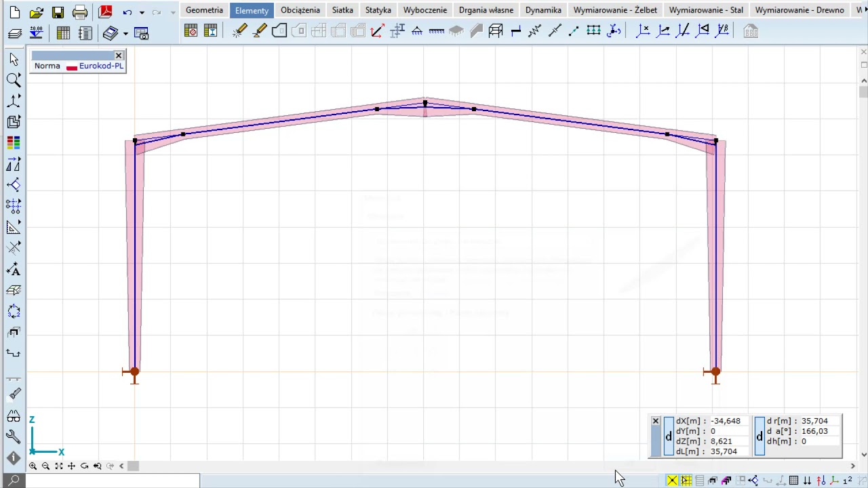This screenshot has height=488, width=868.
Task: Export to PDF using the red PDF icon
Action: pyautogui.click(x=105, y=12)
